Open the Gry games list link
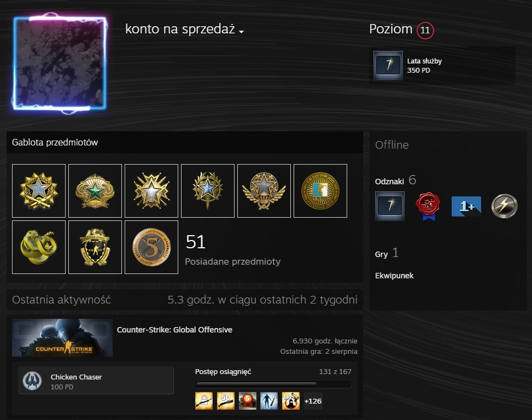The width and height of the screenshot is (532, 420). tap(381, 254)
